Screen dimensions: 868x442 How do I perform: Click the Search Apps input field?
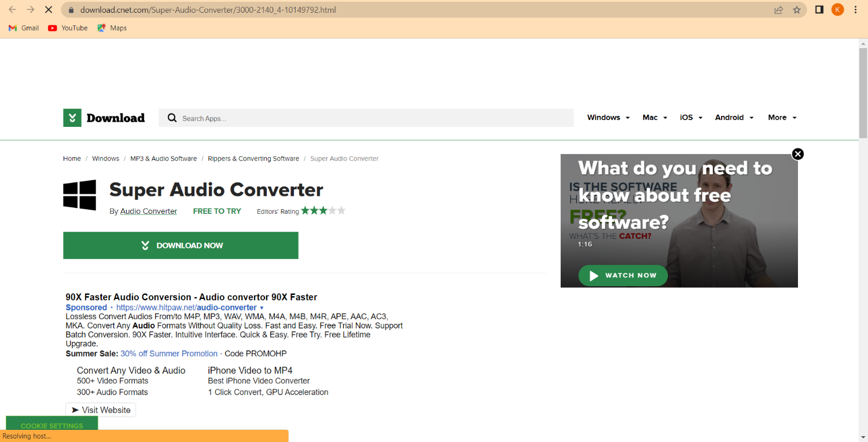[x=370, y=118]
